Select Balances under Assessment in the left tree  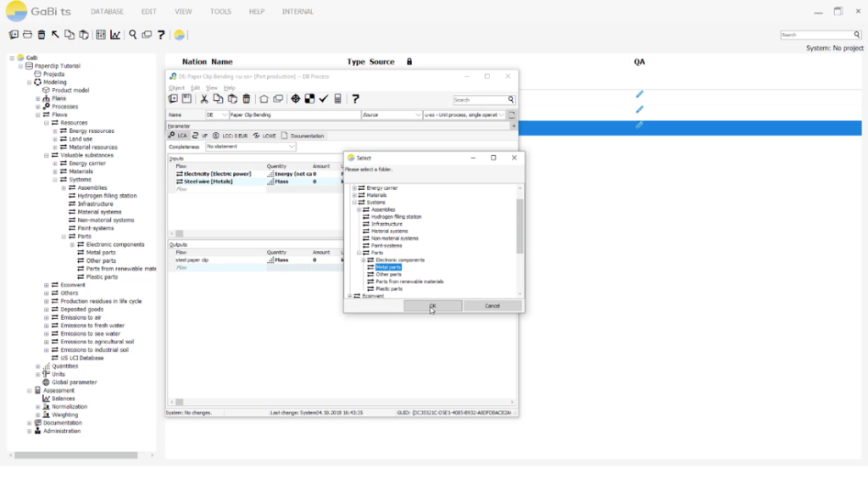pyautogui.click(x=63, y=399)
